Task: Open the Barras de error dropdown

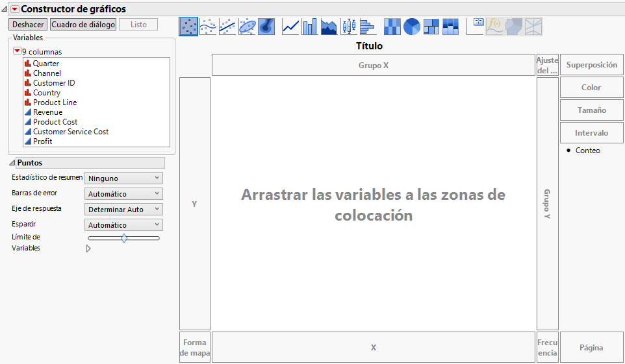Action: coord(123,194)
